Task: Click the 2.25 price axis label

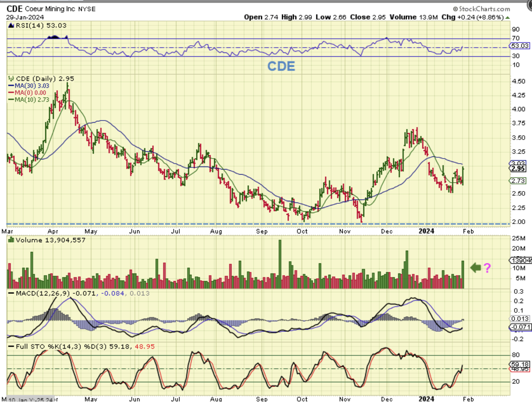Action: [518, 208]
